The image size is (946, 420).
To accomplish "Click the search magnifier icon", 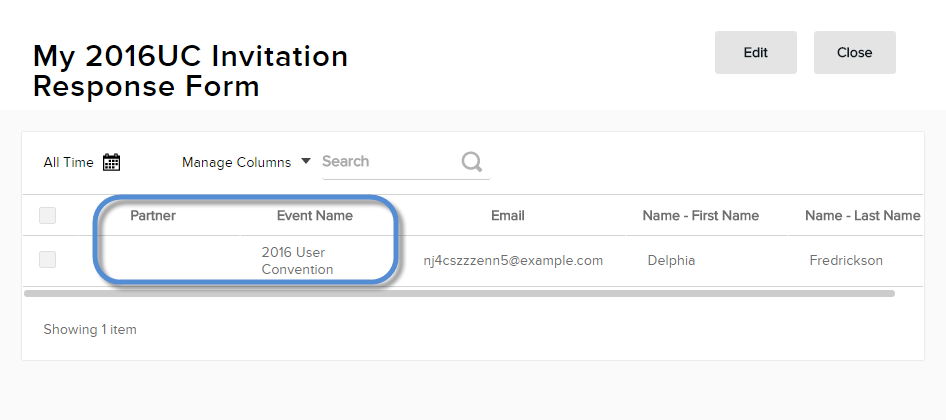I will [472, 162].
